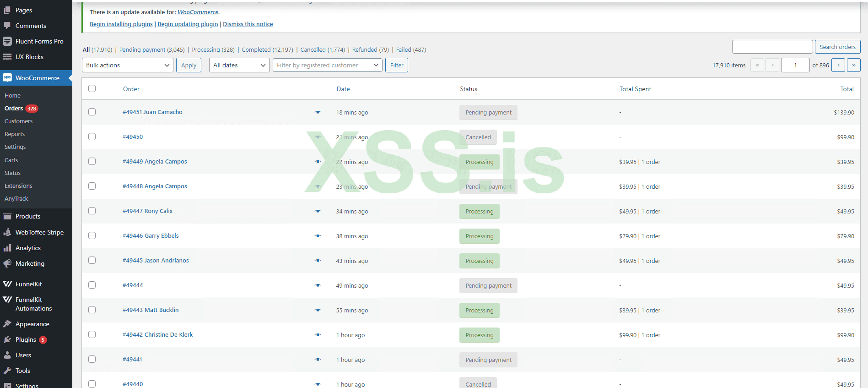The height and width of the screenshot is (388, 868).
Task: Check the box for order #49446
Action: click(x=92, y=235)
